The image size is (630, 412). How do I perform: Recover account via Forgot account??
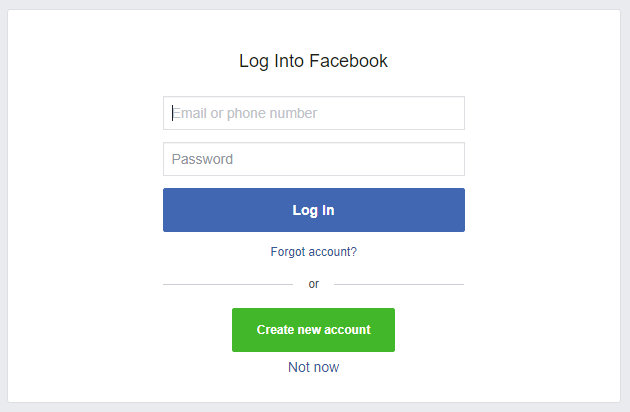[313, 252]
